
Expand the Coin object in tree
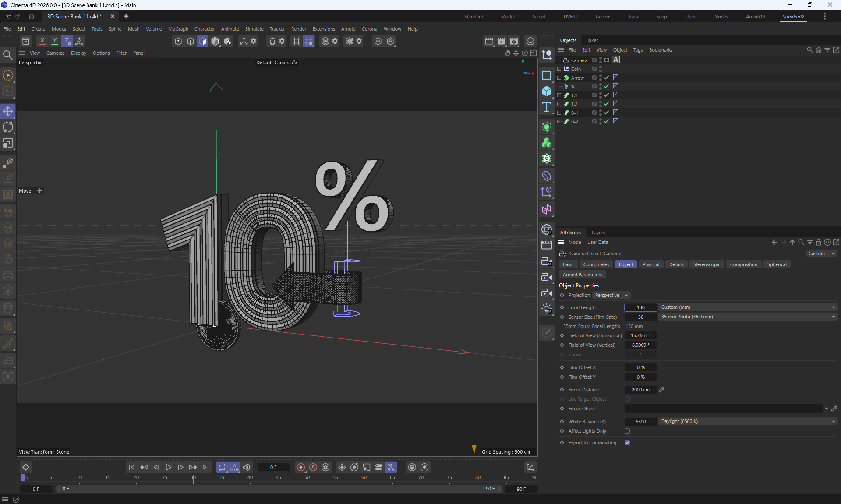click(559, 69)
